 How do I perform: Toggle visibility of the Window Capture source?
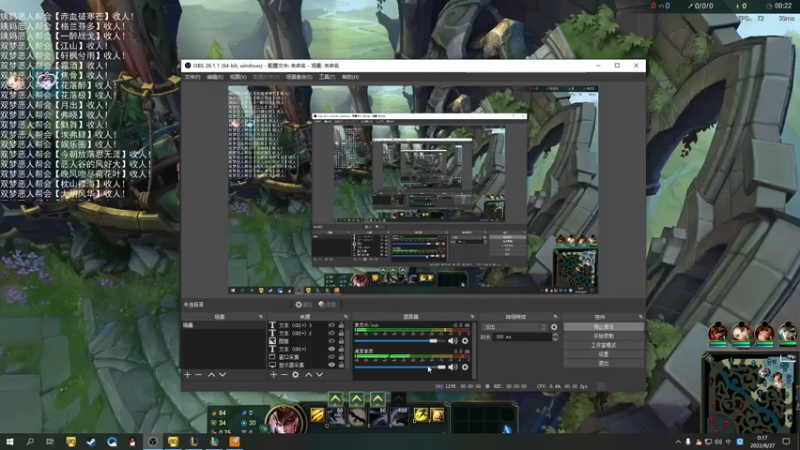332,357
